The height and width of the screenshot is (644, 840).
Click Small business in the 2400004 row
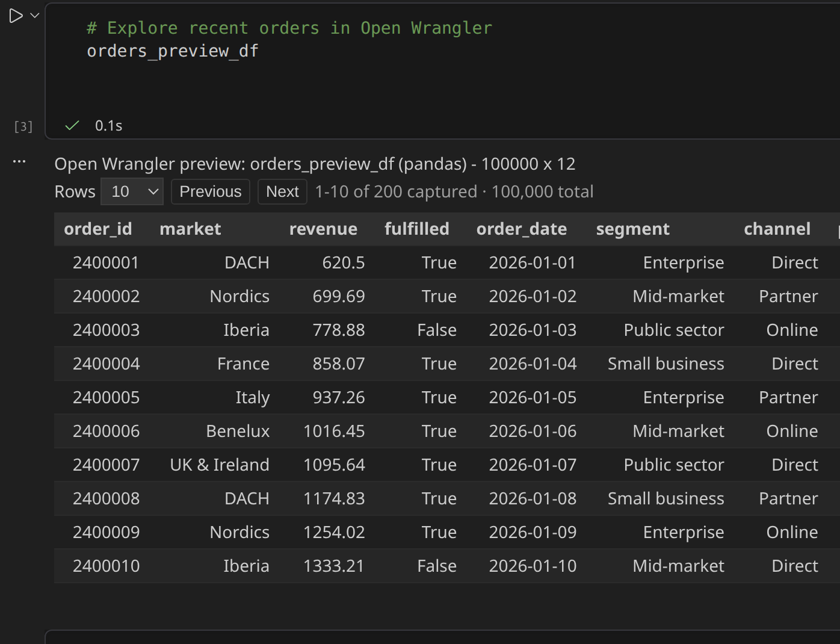point(666,364)
